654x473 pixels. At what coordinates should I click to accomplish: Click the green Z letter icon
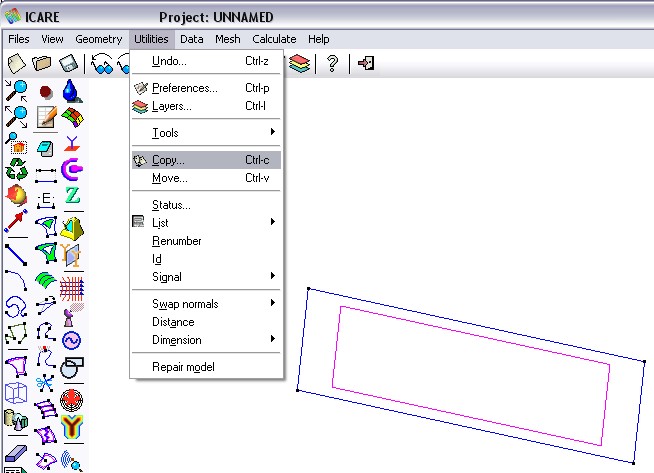(73, 195)
